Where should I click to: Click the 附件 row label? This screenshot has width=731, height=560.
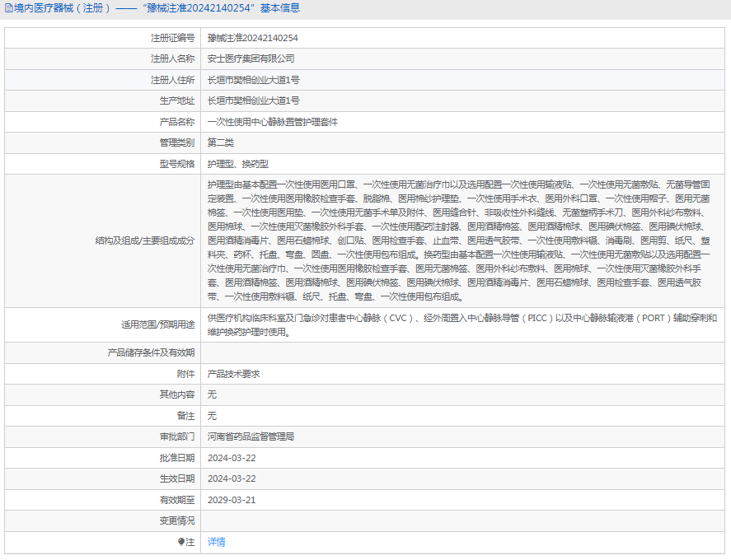coord(185,374)
